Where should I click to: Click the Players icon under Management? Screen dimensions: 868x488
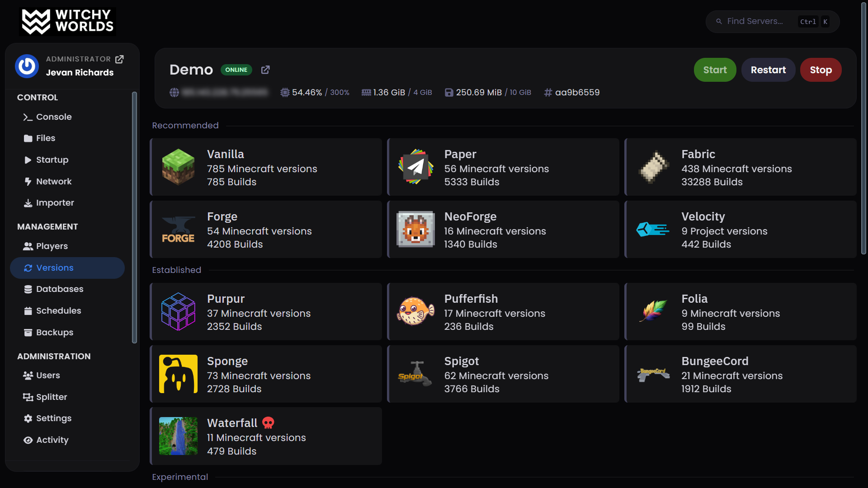click(x=28, y=246)
